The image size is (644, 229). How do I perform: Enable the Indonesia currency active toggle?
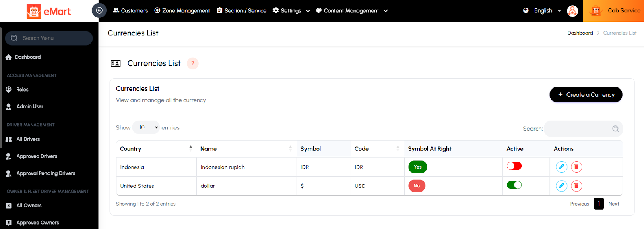click(x=514, y=166)
